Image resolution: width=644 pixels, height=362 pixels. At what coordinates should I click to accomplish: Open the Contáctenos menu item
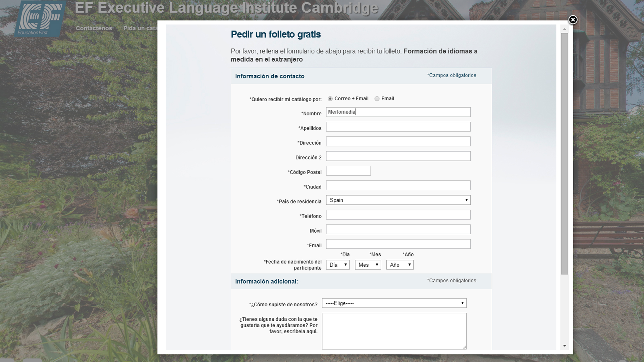(x=94, y=28)
